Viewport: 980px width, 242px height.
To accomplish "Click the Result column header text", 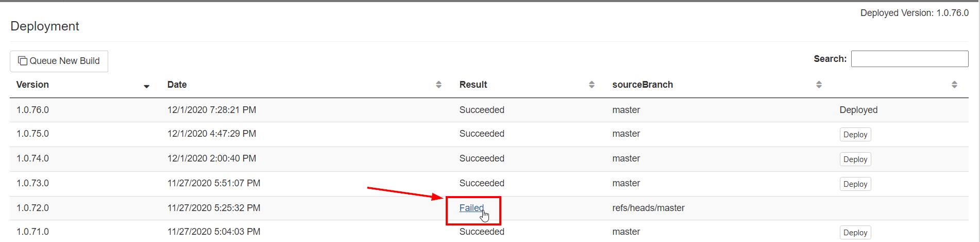I will coord(473,85).
